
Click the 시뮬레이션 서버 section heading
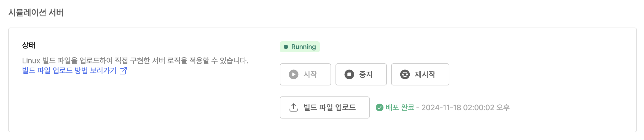pos(36,12)
